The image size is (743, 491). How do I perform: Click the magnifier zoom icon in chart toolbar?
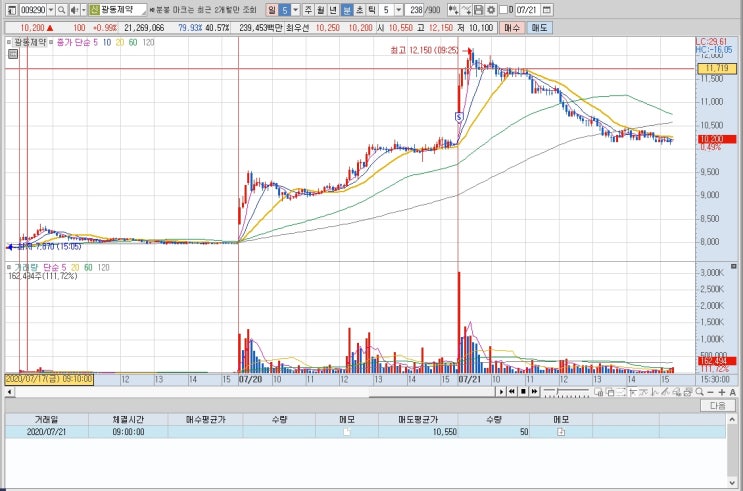(699, 392)
